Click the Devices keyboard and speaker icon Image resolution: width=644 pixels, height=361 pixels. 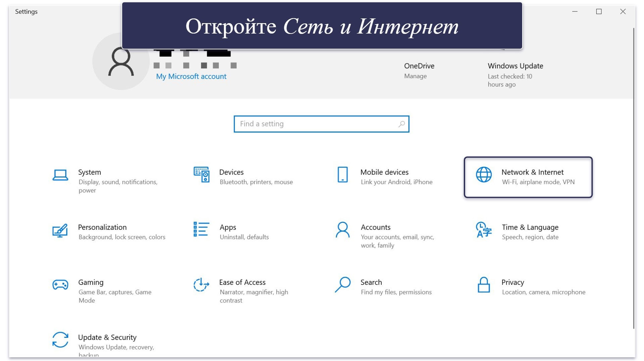[x=201, y=174]
